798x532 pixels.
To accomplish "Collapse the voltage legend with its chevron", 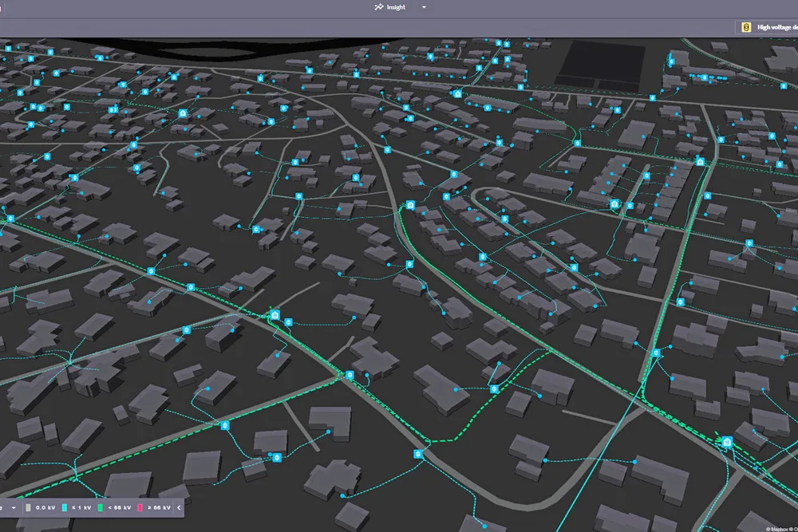I will (x=179, y=507).
